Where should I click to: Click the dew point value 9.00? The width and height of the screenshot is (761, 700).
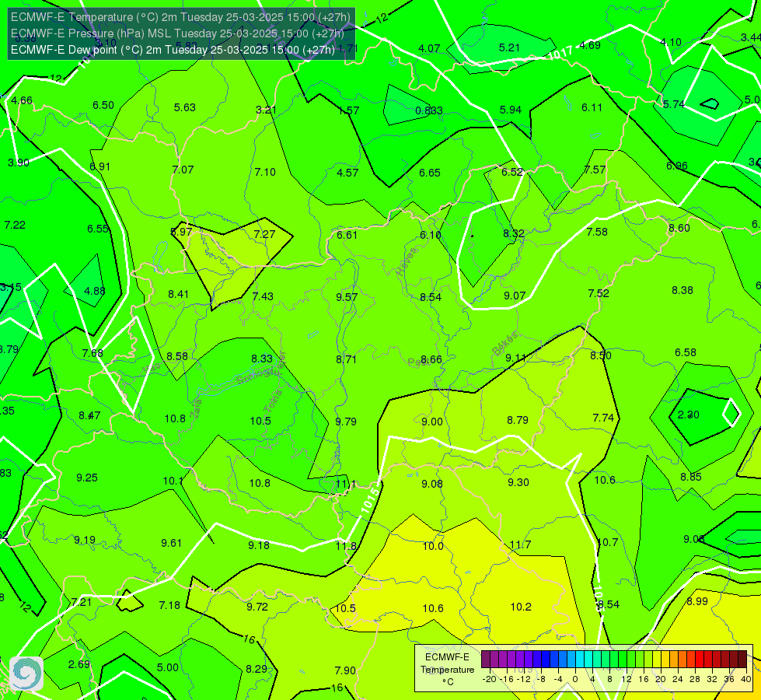pos(432,422)
